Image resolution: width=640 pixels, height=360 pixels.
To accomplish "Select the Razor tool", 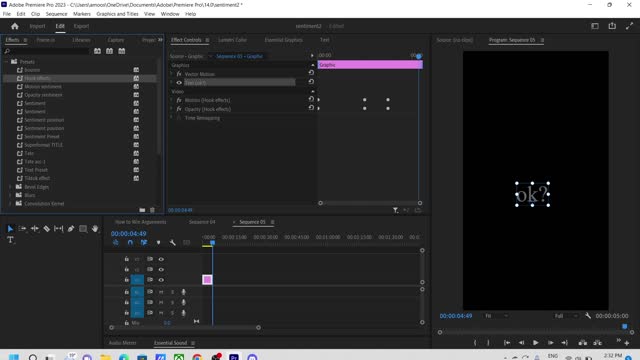I will [47, 229].
